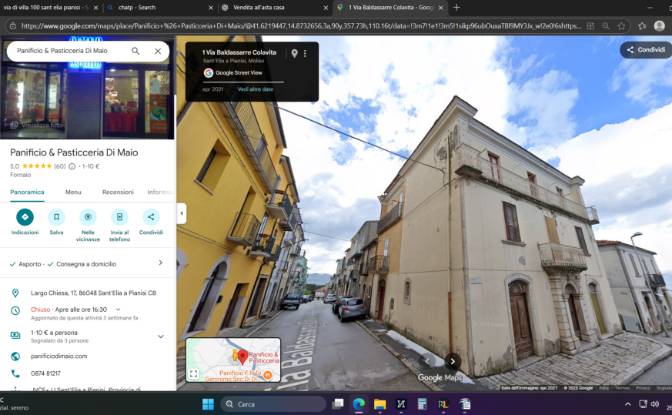Click the clock icon beside opening hours

15,310
